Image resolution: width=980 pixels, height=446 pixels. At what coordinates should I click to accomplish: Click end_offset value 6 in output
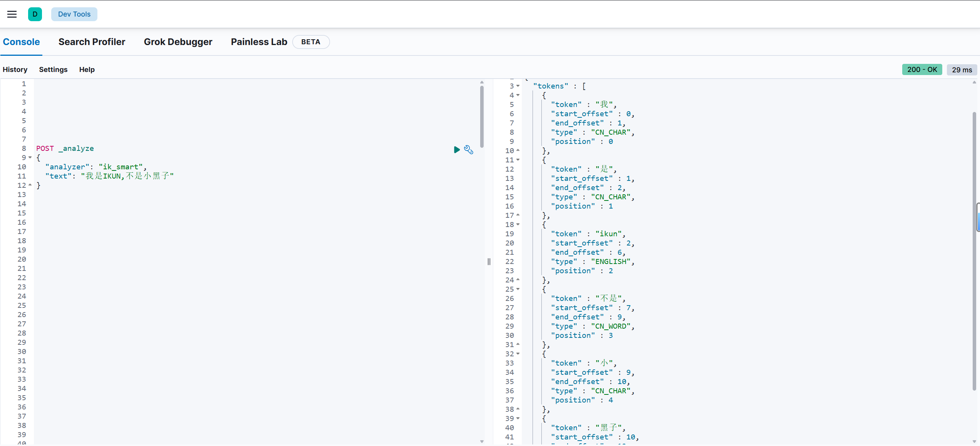click(620, 252)
